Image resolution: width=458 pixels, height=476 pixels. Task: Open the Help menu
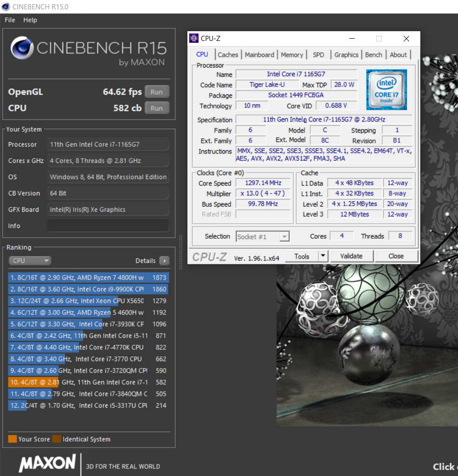tap(30, 20)
